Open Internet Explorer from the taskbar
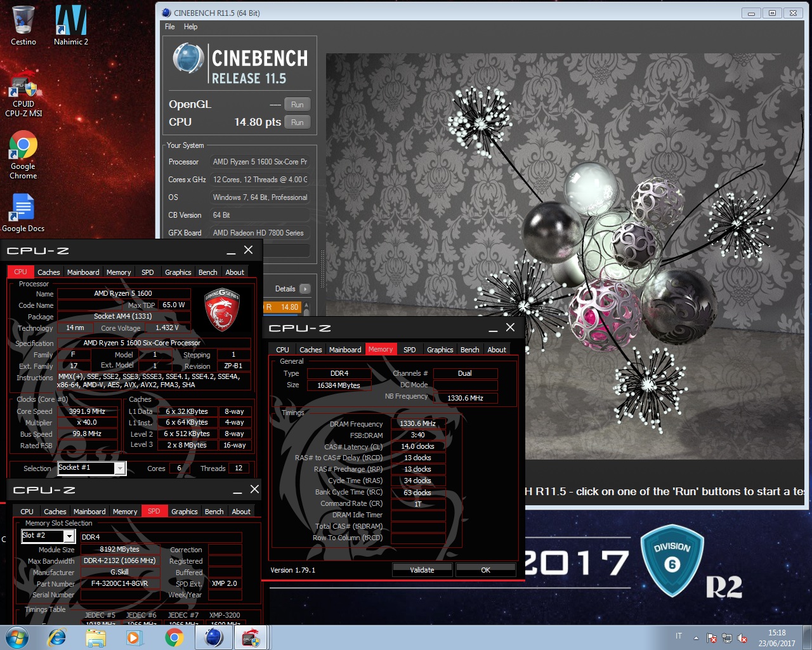 pyautogui.click(x=57, y=637)
